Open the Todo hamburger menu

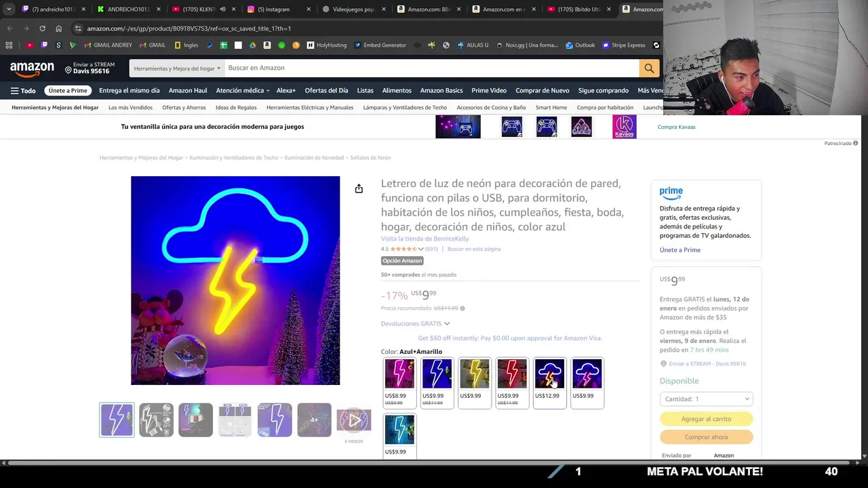[x=23, y=90]
